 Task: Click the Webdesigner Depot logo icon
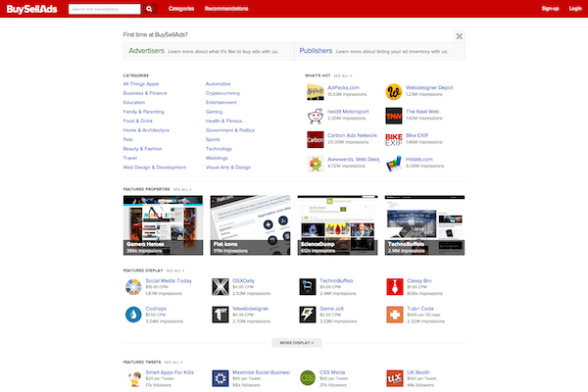(x=394, y=92)
